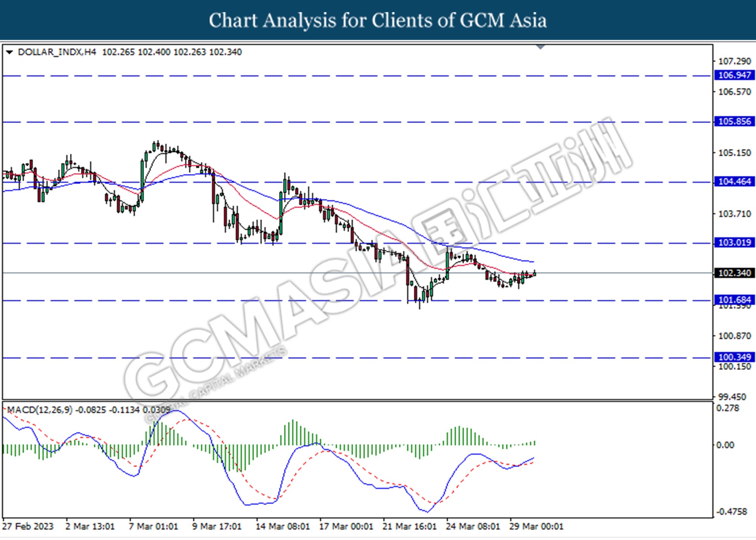
Task: Click the current price 102.340 label
Action: 734,273
